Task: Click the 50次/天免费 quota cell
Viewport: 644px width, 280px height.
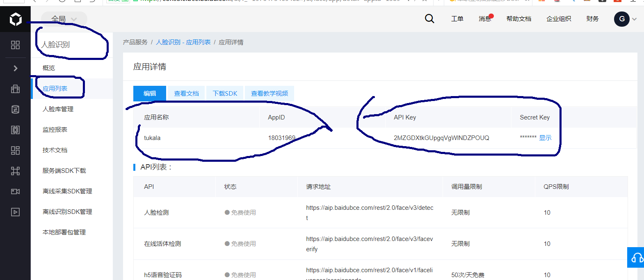Action: [468, 275]
